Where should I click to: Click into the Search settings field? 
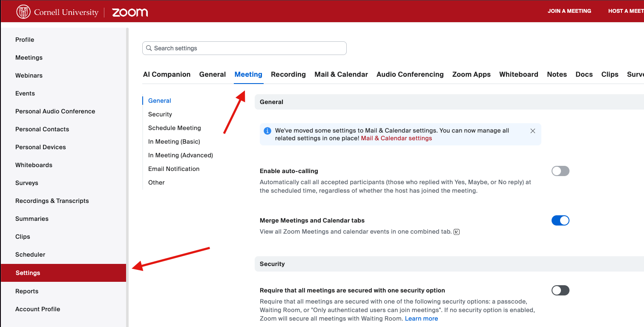(247, 48)
